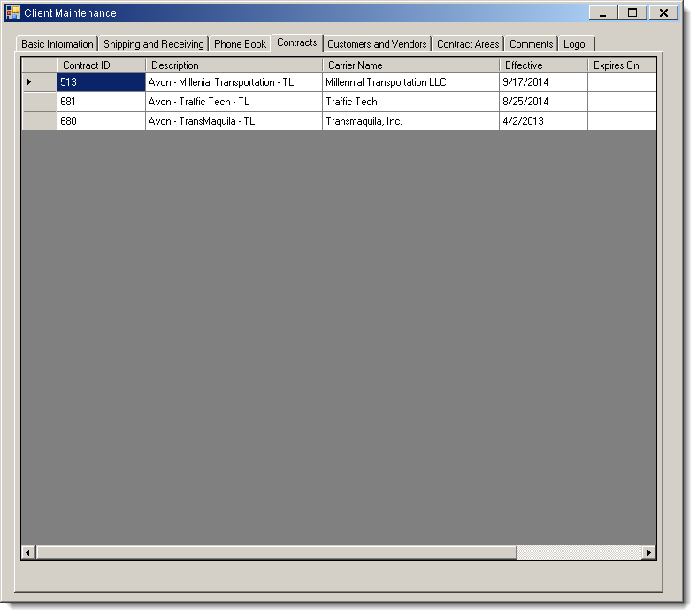The image size is (697, 616).
Task: Open the Contract Areas tab
Action: (468, 44)
